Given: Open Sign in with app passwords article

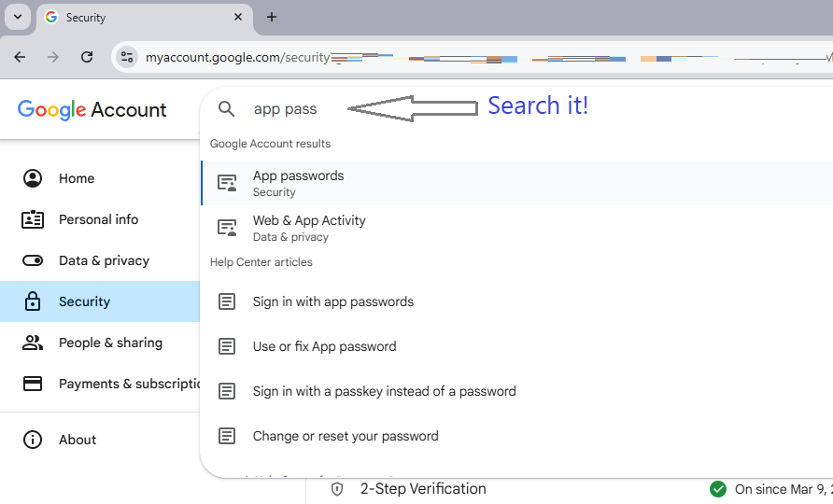Looking at the screenshot, I should [517, 301].
